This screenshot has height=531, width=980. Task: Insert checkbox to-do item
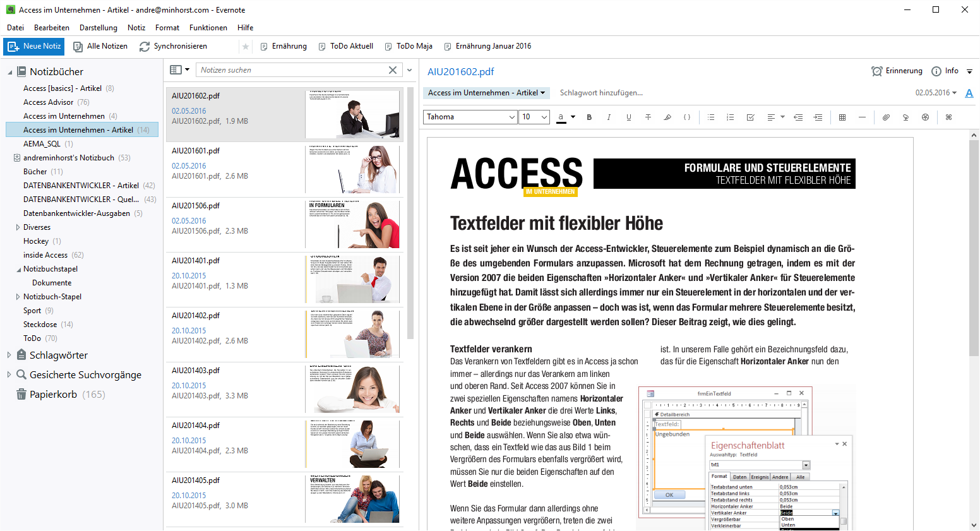(x=751, y=117)
